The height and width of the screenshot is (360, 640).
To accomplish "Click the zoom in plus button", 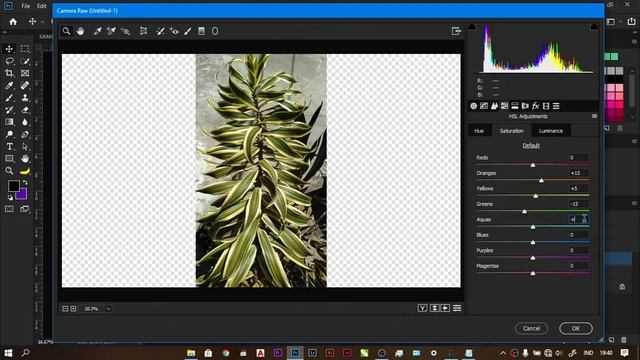I will (x=73, y=309).
